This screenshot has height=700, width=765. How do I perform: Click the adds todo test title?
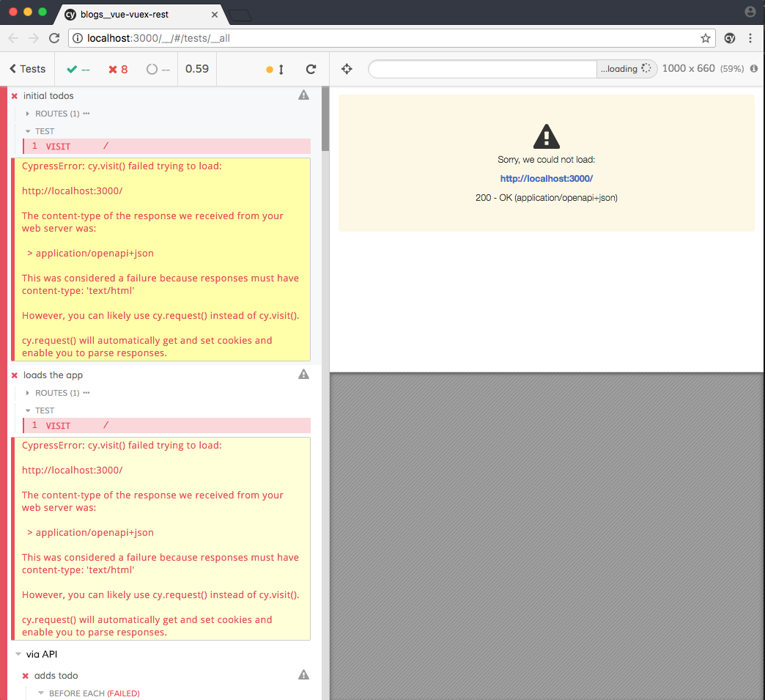pos(56,676)
